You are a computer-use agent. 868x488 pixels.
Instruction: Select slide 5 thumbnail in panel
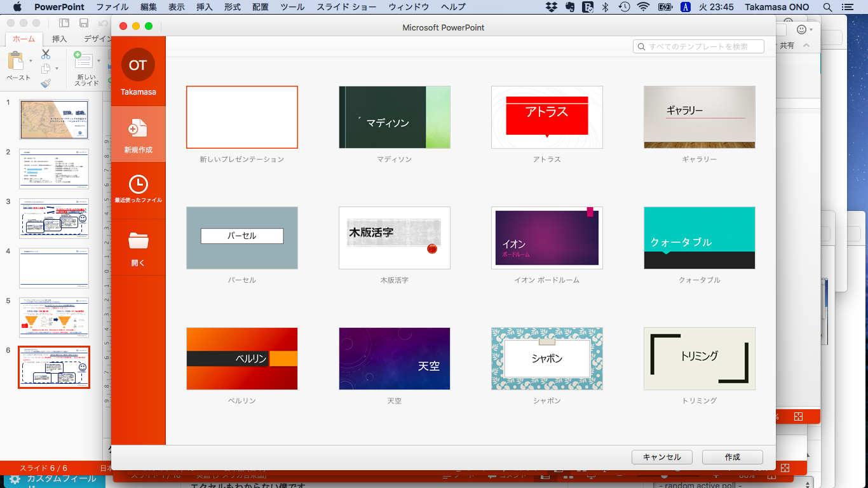54,317
